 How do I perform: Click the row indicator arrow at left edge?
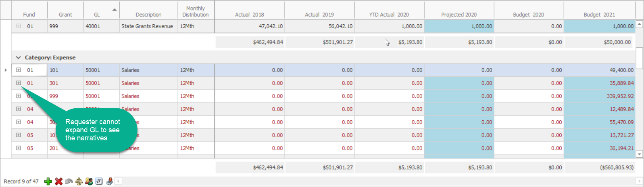5,70
